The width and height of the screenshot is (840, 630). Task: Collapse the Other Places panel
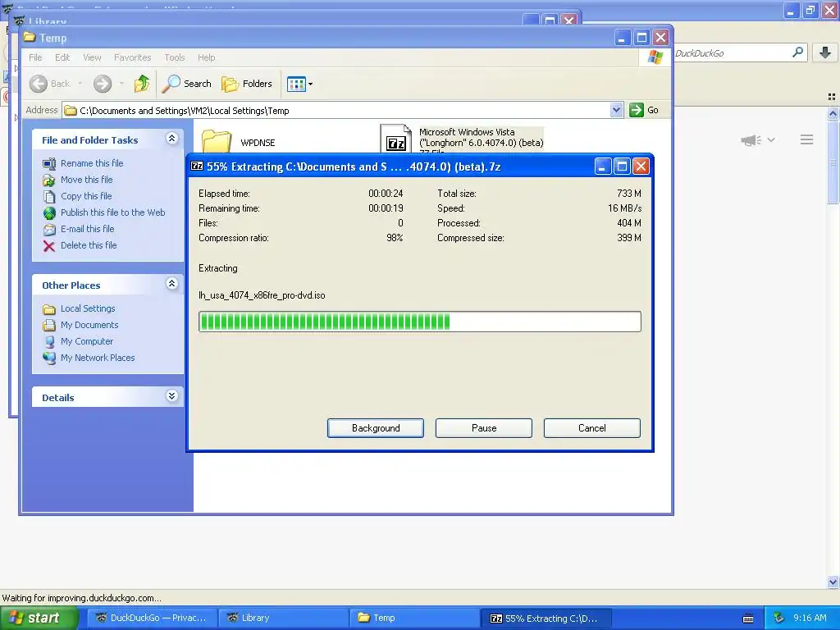[171, 284]
